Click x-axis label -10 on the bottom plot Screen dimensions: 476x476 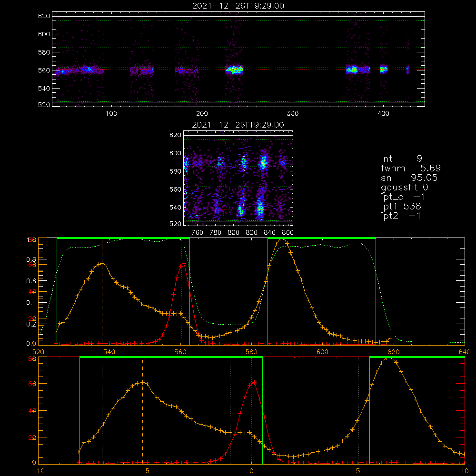[38, 471]
